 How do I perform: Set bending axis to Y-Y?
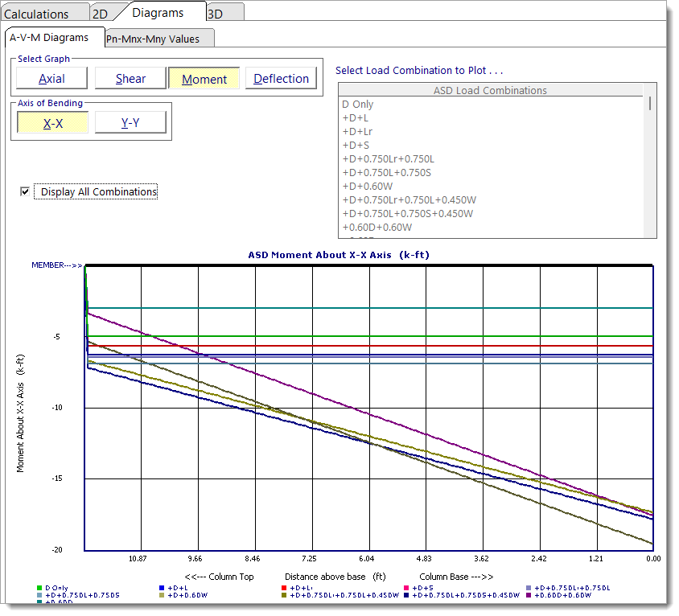tap(130, 123)
